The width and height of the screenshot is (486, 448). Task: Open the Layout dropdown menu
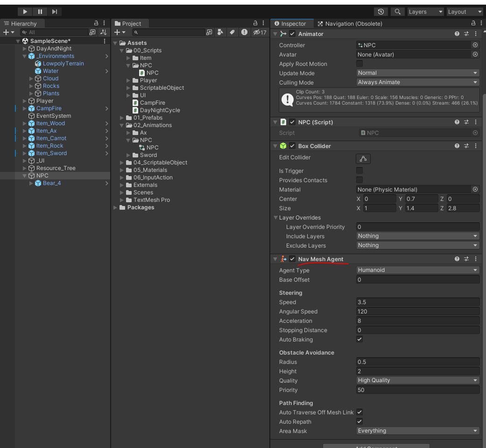tap(465, 12)
